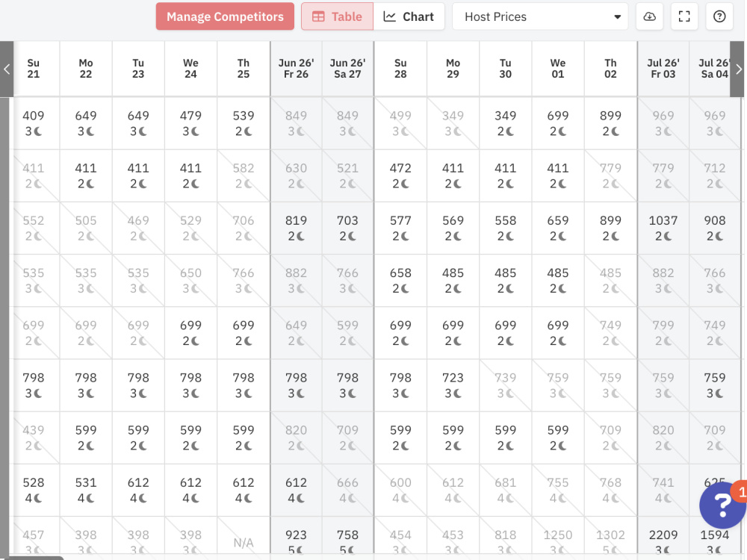Go to next dates with right arrow
Viewport: 747px width, 560px height.
pos(738,69)
